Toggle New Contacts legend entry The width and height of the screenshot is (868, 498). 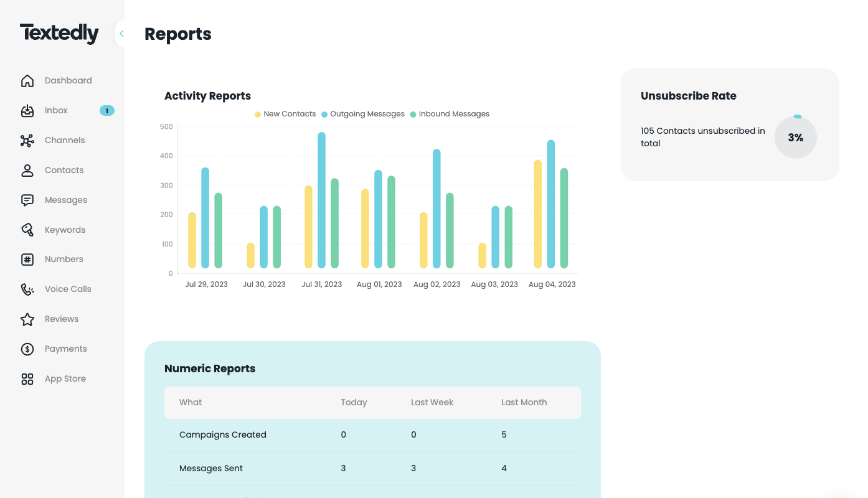[285, 114]
